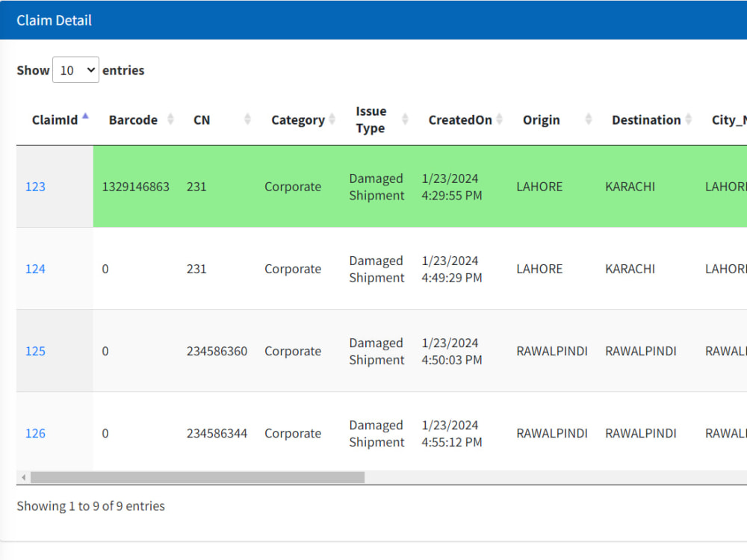
Task: Sort table by Category column header
Action: [298, 120]
